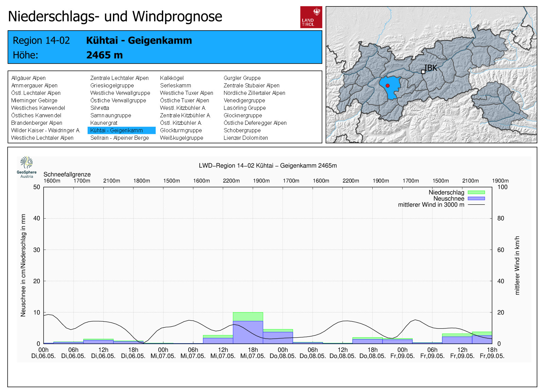Image resolution: width=544 pixels, height=392 pixels.
Task: Select the Silvretta region
Action: 100,108
